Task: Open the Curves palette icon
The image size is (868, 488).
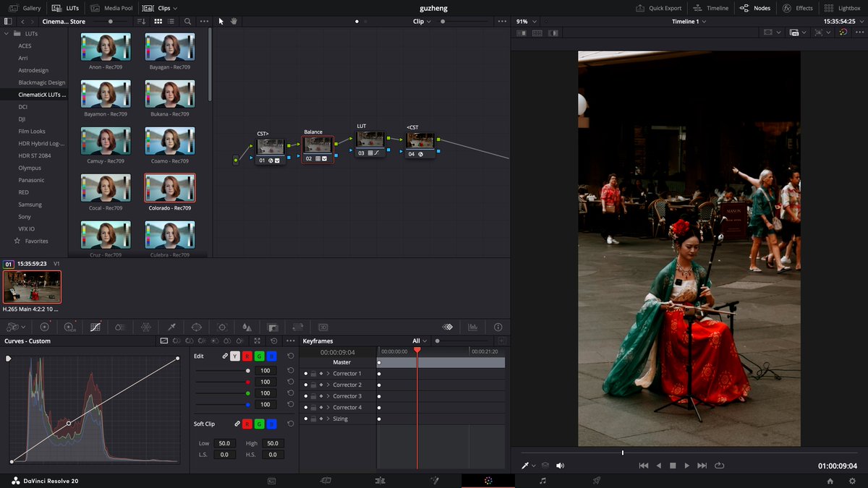Action: [95, 327]
